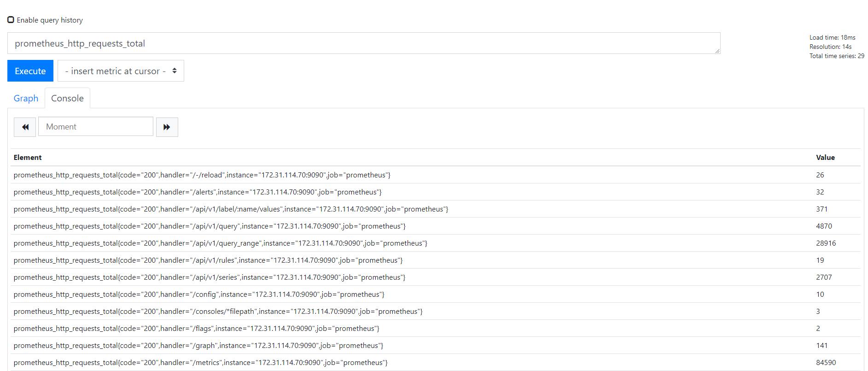
Task: Step evaluation time forward with fast-forward icon
Action: tap(167, 127)
